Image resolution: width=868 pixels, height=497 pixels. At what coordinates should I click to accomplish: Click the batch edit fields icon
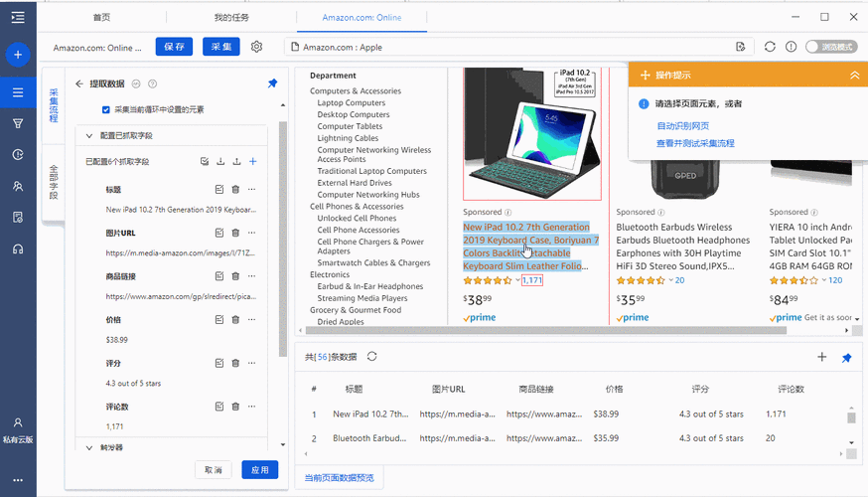pyautogui.click(x=205, y=161)
